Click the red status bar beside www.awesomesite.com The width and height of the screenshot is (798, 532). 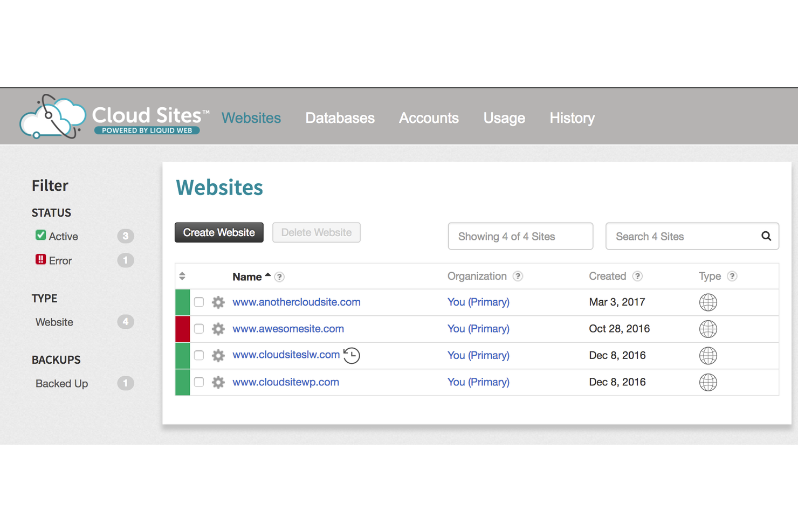point(182,329)
